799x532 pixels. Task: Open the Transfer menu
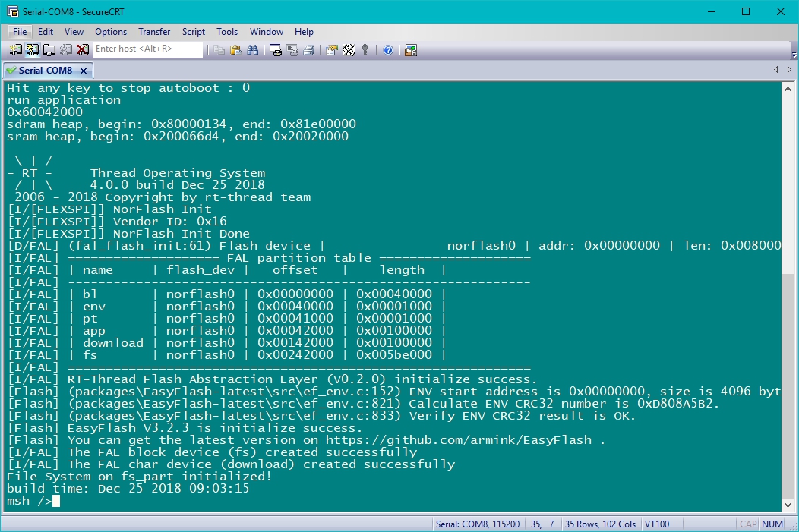(x=154, y=32)
